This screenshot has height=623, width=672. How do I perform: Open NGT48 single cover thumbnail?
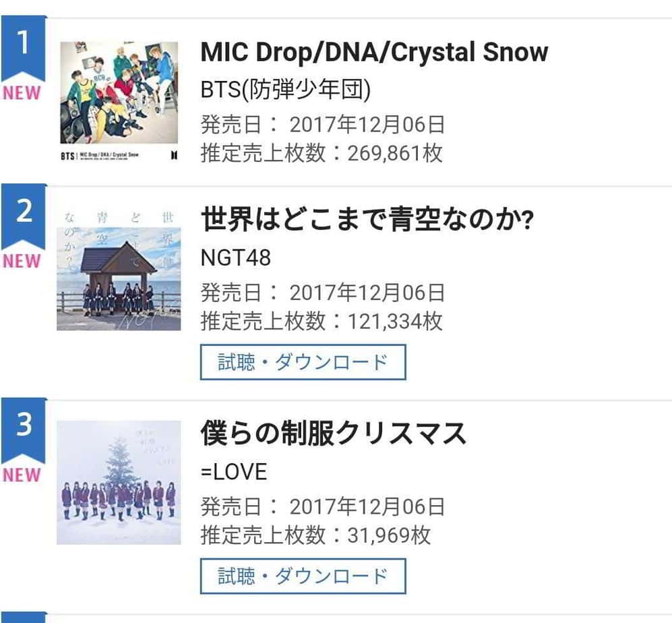(x=119, y=269)
